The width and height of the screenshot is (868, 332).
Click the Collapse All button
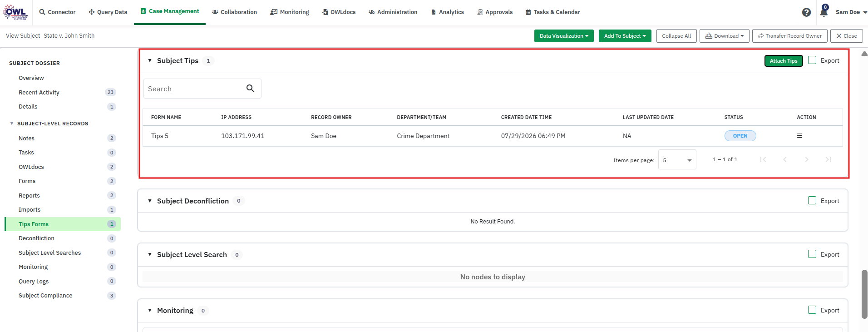(676, 36)
